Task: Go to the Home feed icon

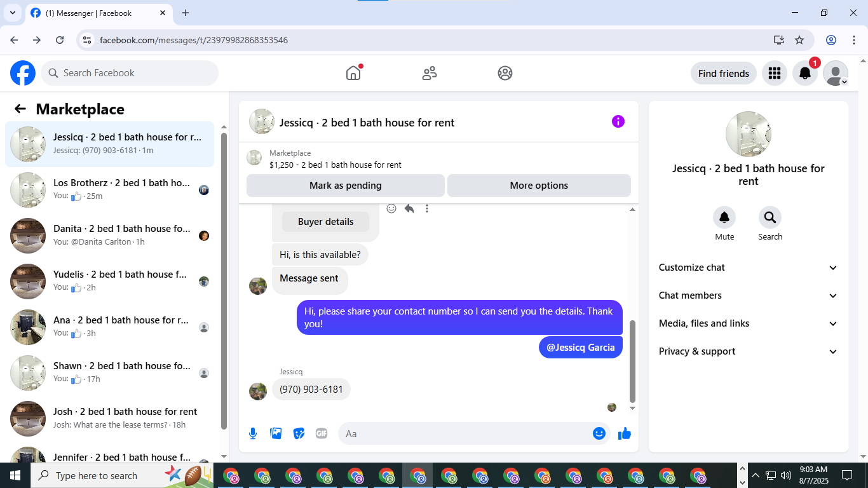Action: point(353,73)
